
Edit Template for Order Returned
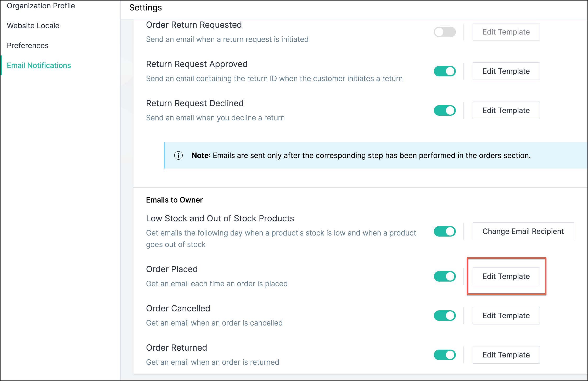(506, 355)
